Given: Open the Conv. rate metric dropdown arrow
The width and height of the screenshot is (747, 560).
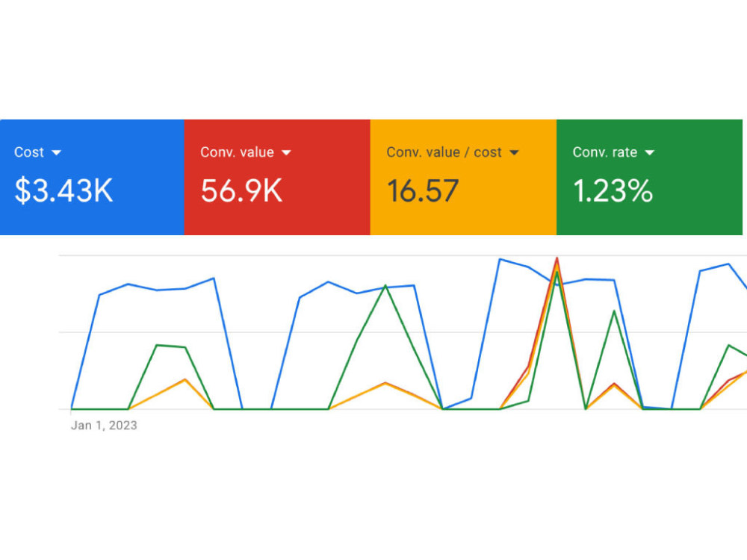Looking at the screenshot, I should (649, 153).
